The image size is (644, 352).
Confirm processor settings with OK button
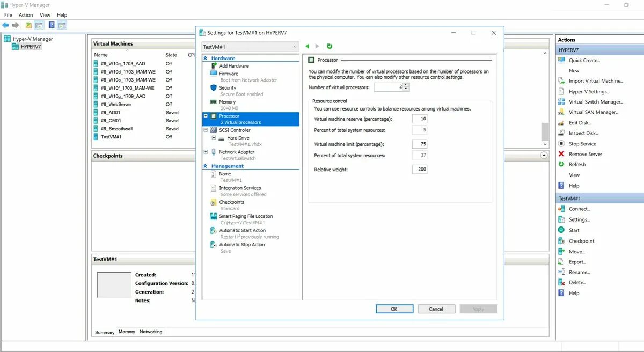point(394,309)
